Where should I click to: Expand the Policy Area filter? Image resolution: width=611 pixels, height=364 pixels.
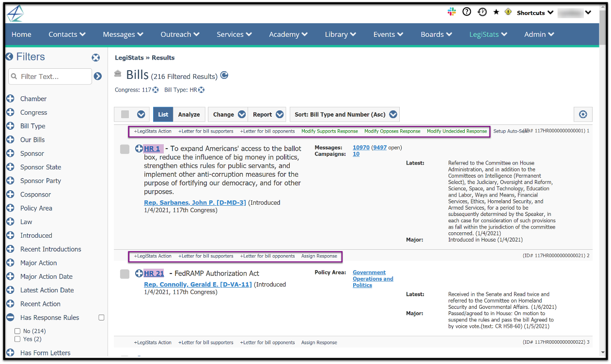(10, 208)
